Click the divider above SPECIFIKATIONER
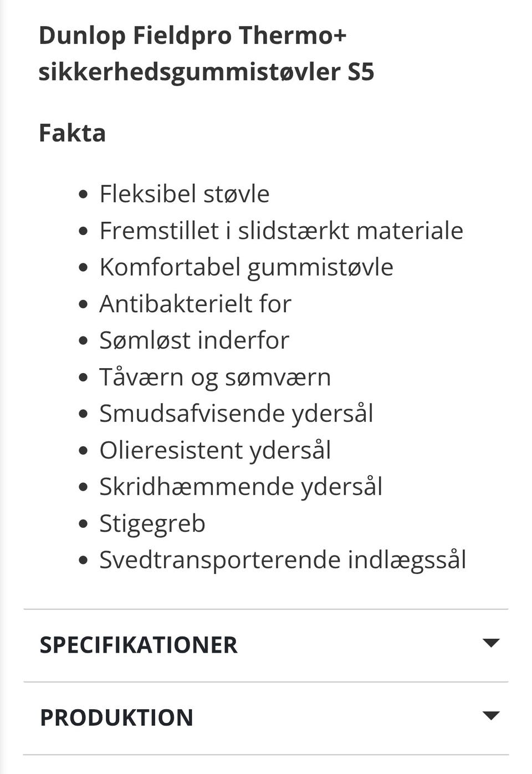Image resolution: width=532 pixels, height=774 pixels. coord(266,608)
